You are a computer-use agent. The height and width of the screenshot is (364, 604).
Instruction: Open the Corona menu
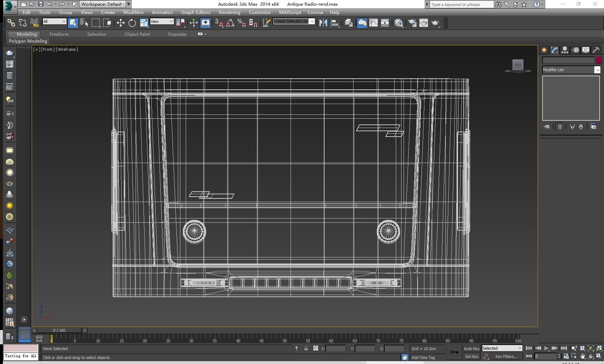pos(315,12)
